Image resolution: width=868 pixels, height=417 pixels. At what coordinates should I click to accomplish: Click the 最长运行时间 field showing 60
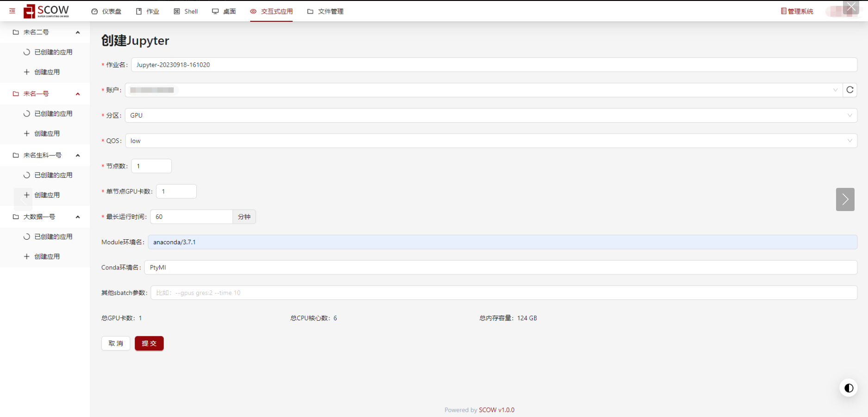click(x=191, y=217)
